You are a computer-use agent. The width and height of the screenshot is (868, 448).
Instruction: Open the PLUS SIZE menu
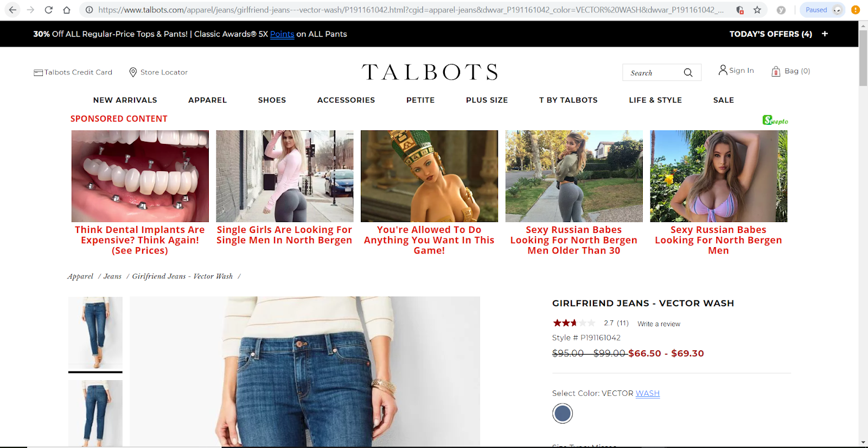487,100
